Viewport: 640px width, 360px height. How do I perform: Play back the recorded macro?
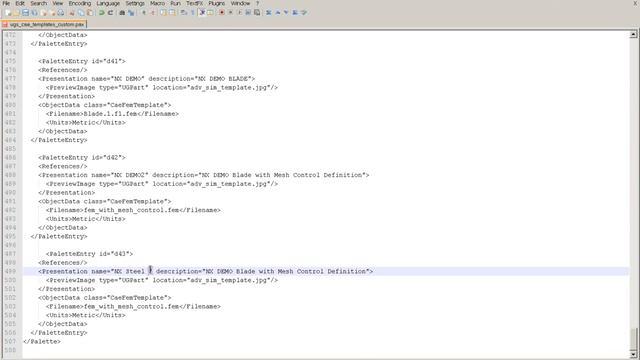[x=240, y=13]
